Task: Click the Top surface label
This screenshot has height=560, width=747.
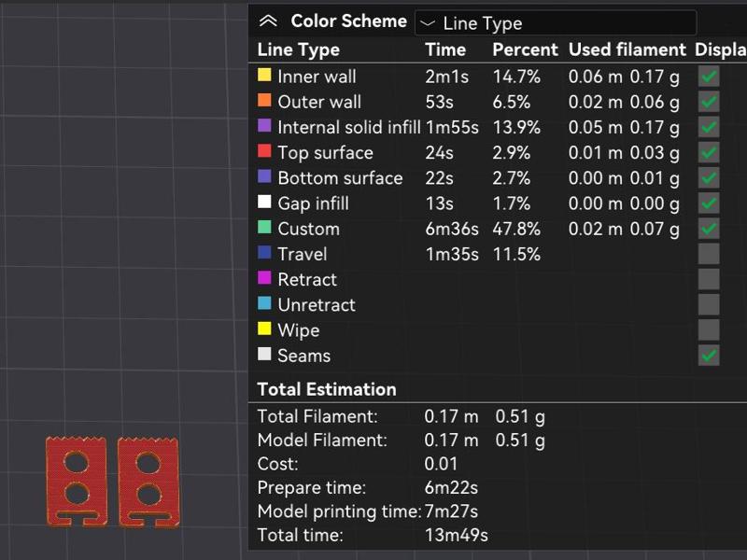Action: pyautogui.click(x=325, y=153)
